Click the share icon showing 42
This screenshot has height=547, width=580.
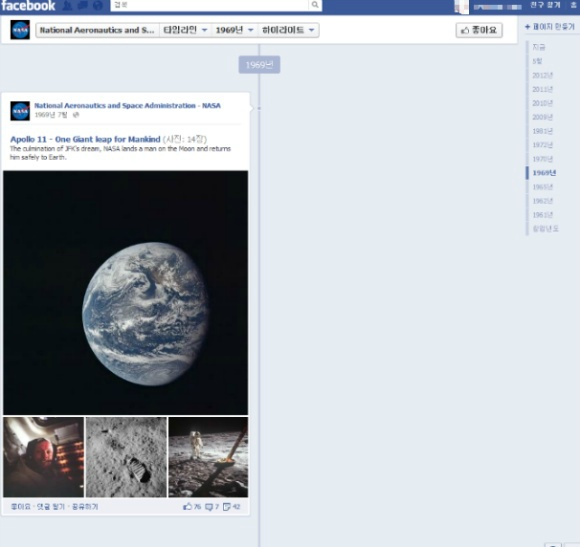(x=227, y=507)
